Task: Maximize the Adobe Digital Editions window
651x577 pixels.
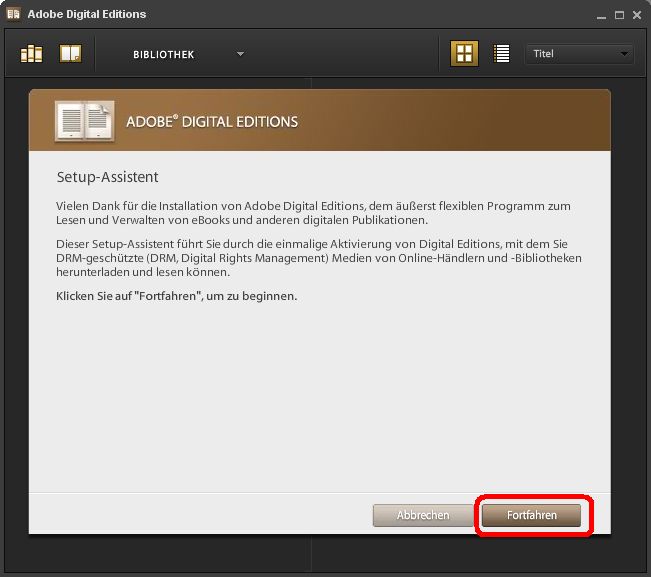Action: pyautogui.click(x=619, y=15)
